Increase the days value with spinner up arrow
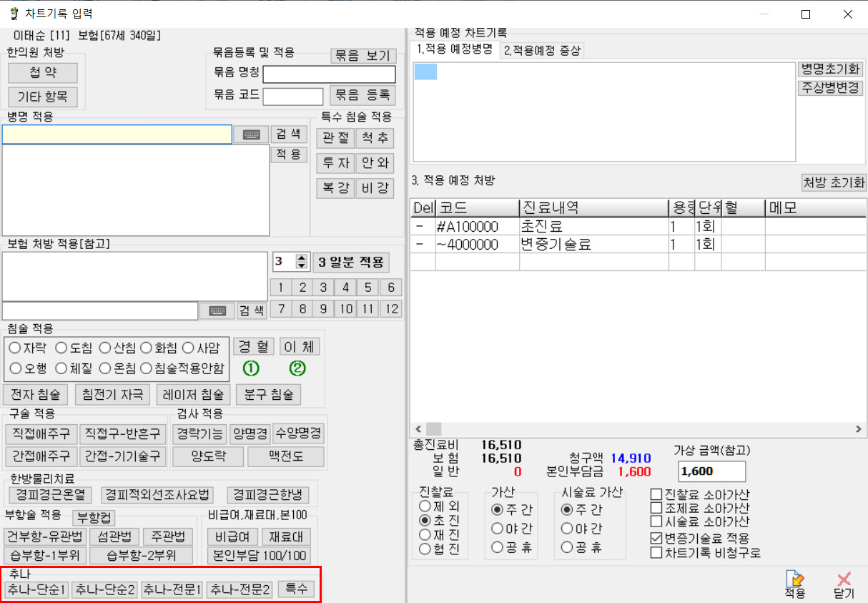This screenshot has height=603, width=868. pyautogui.click(x=301, y=258)
